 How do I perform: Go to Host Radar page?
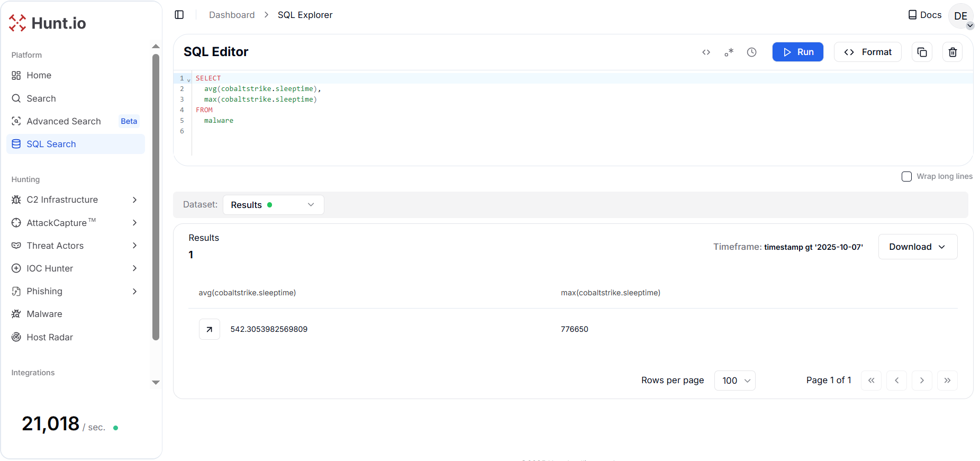(x=50, y=337)
